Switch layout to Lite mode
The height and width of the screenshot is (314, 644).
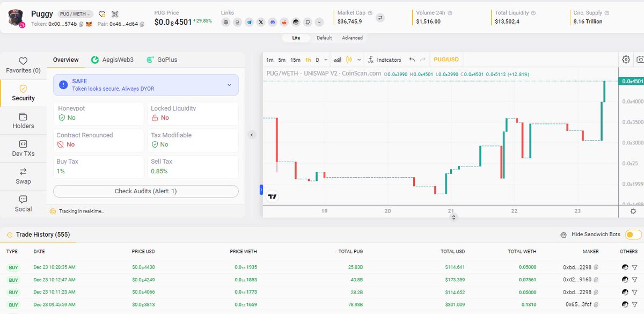coord(296,38)
